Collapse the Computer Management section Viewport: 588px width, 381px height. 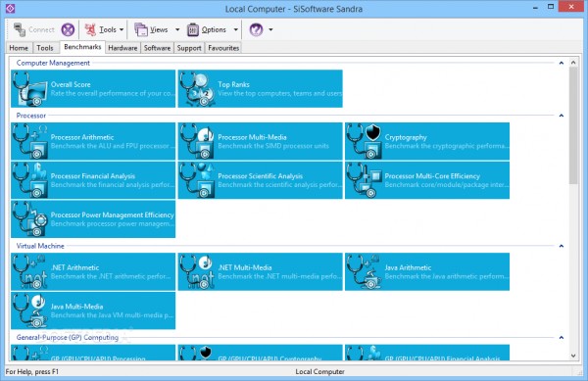[x=562, y=63]
